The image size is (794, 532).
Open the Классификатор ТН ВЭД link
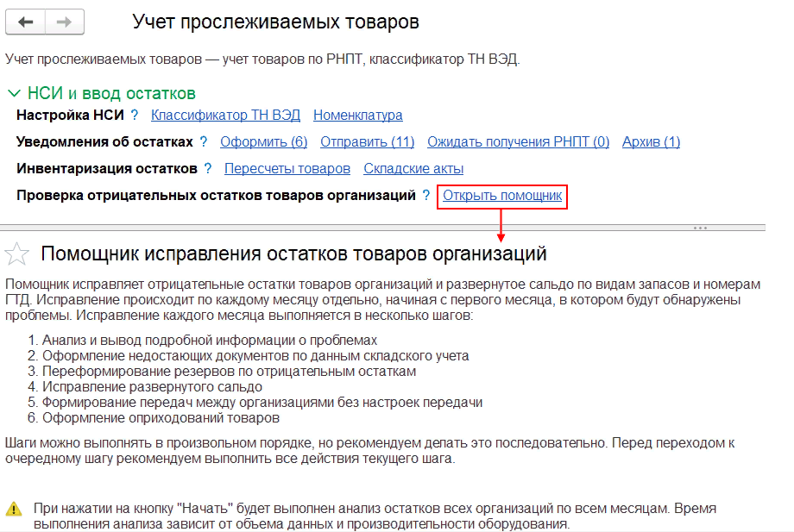tap(225, 116)
